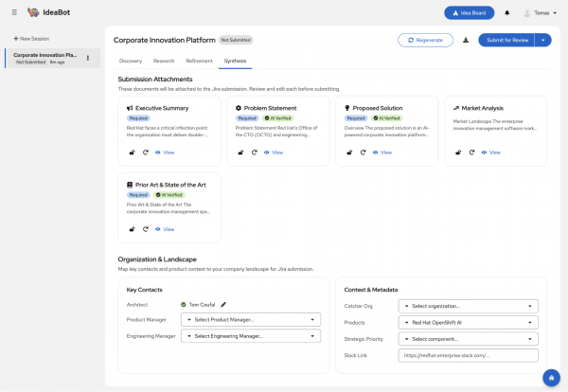Open the Tomas user menu
This screenshot has width=568, height=392.
[541, 13]
